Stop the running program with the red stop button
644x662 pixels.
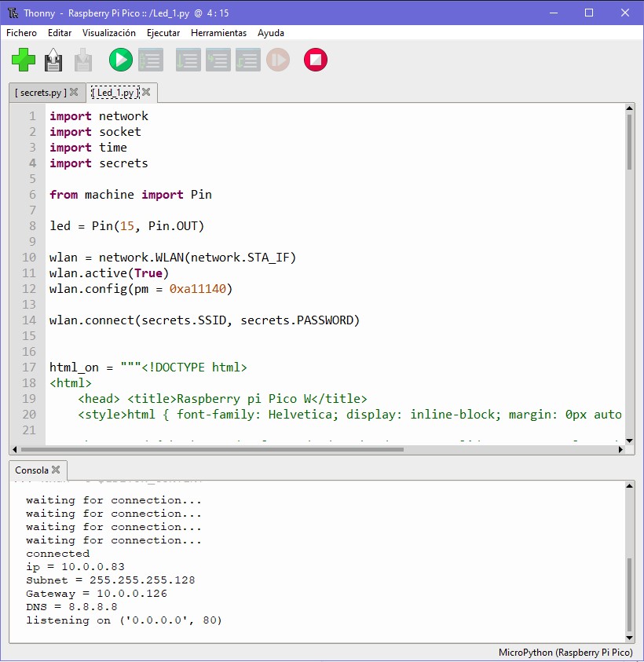[x=316, y=60]
